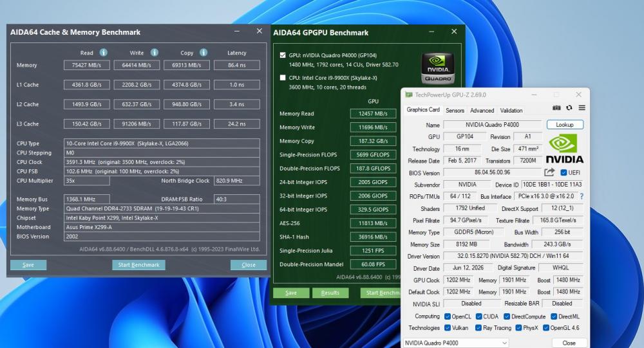Toggle the DirectCompute checkbox in GPU-Z
This screenshot has height=348, width=644.
point(507,316)
